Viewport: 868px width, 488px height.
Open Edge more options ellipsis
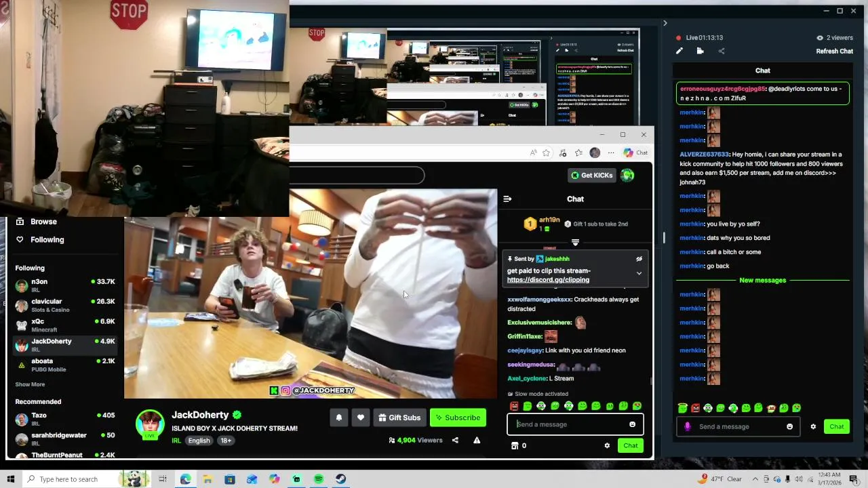611,153
